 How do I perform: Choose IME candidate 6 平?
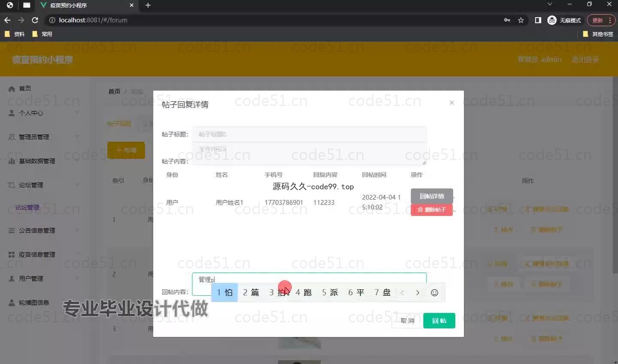click(x=356, y=293)
